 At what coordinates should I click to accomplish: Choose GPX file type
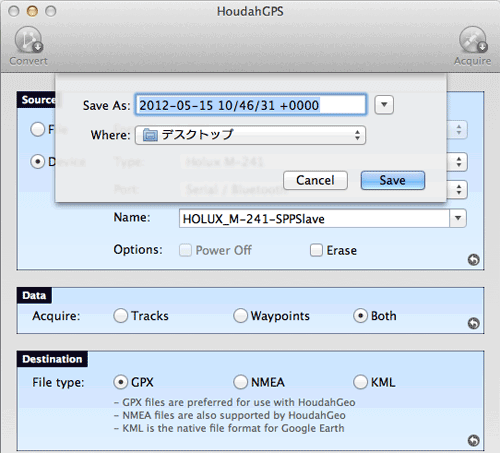click(121, 382)
